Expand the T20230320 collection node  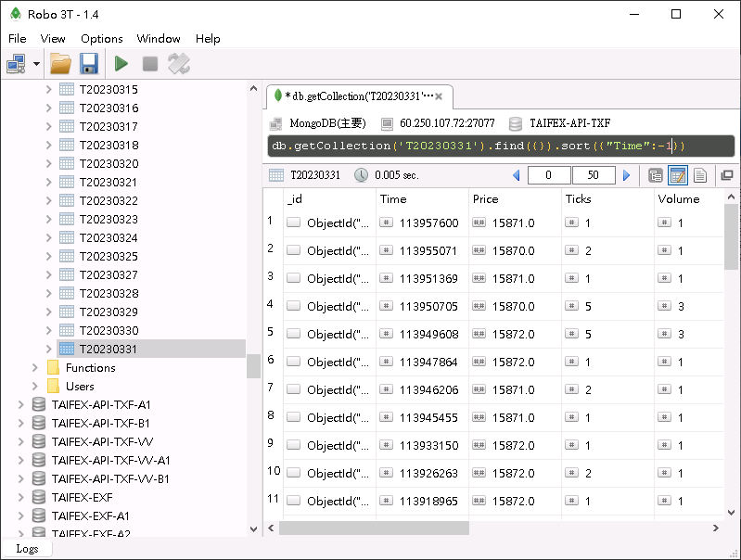click(48, 163)
